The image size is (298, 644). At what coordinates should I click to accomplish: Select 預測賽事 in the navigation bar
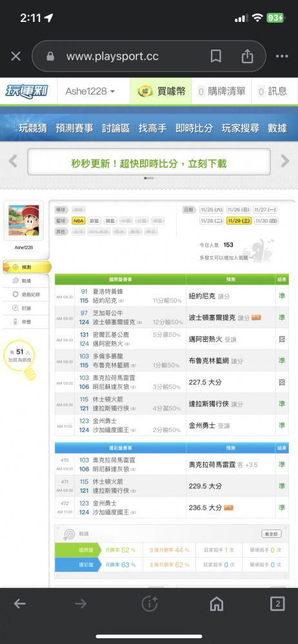(75, 128)
